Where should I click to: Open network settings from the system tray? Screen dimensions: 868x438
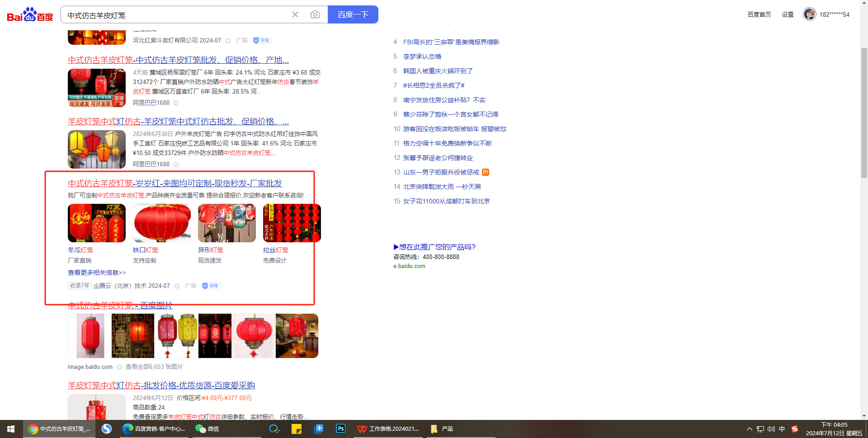click(x=760, y=429)
